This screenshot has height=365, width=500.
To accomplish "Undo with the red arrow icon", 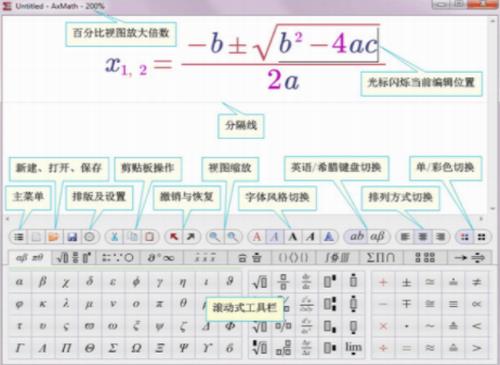I will pyautogui.click(x=174, y=237).
